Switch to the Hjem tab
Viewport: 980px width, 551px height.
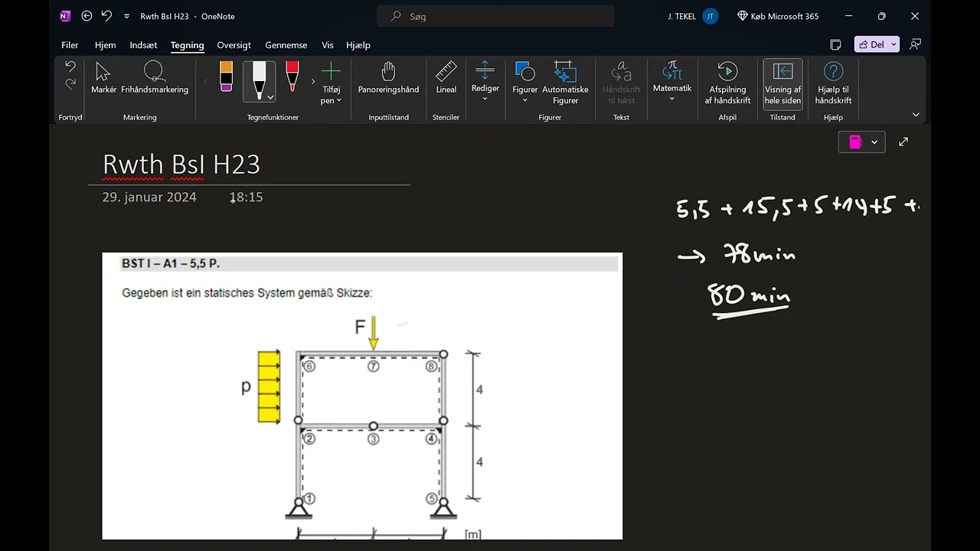(105, 45)
